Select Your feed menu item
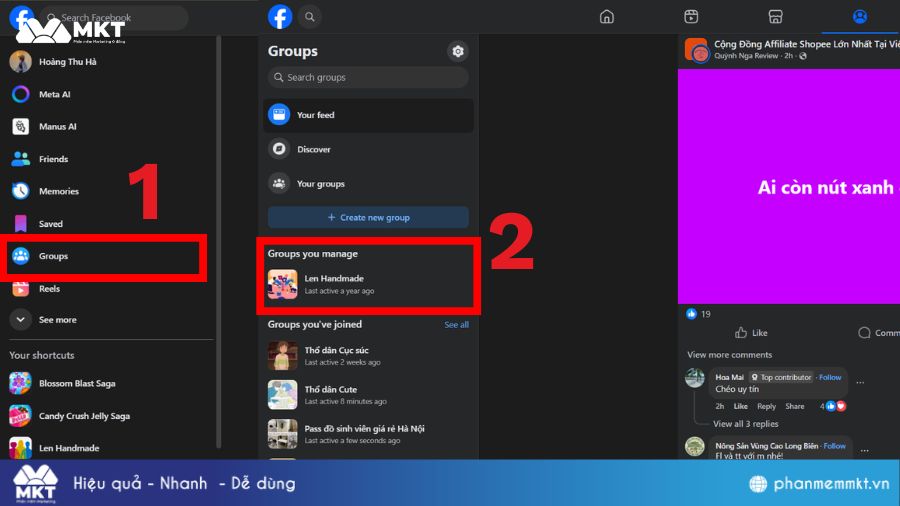The image size is (900, 506). click(x=368, y=115)
